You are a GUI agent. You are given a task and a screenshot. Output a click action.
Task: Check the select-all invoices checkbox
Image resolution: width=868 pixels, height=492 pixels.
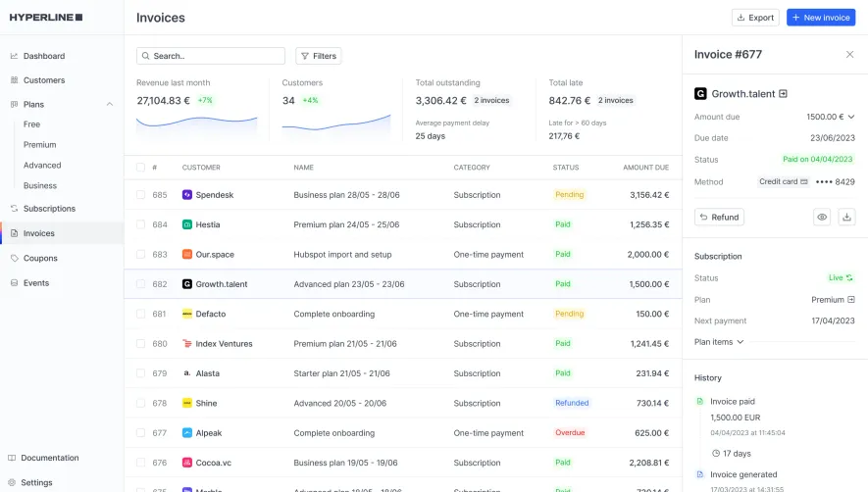pyautogui.click(x=140, y=168)
